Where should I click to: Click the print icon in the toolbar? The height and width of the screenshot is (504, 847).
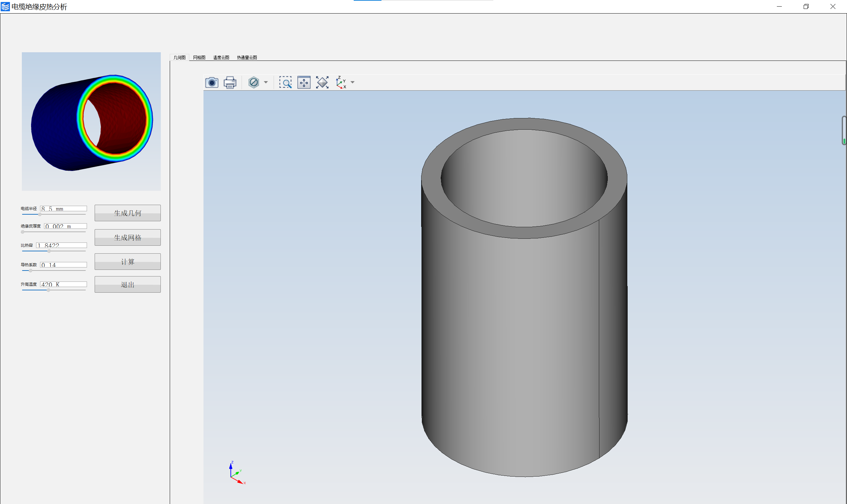[x=230, y=83]
